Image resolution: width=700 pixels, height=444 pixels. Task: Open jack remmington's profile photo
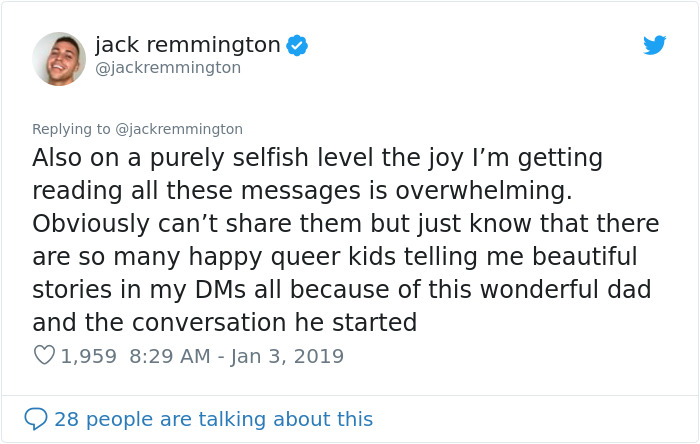tap(59, 58)
